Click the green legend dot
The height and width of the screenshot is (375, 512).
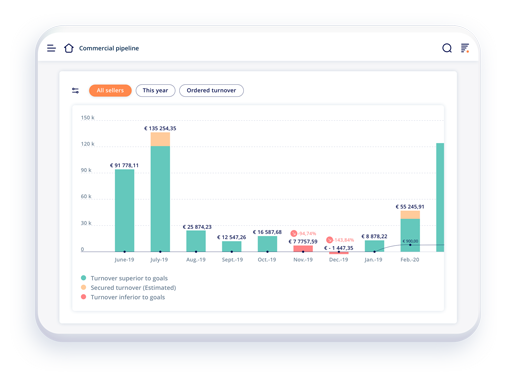click(83, 278)
